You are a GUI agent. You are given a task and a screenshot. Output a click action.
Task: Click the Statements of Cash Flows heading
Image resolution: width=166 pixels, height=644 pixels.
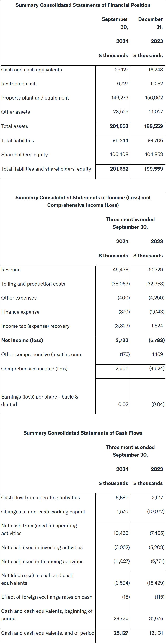pyautogui.click(x=83, y=433)
